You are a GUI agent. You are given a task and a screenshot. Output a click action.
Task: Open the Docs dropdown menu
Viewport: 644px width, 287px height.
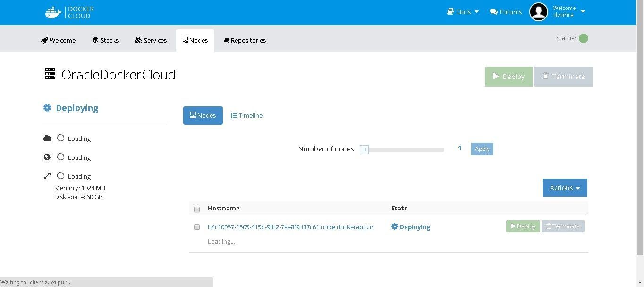(463, 12)
